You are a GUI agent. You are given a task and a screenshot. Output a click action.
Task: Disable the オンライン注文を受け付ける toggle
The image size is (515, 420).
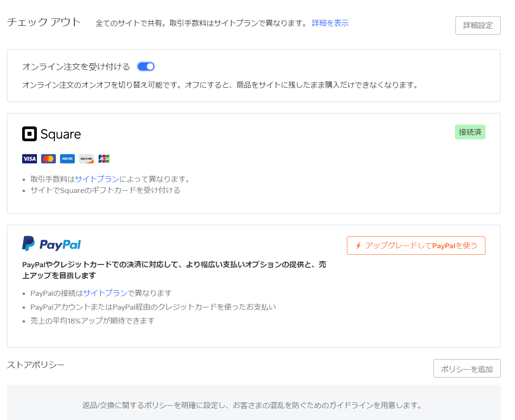coord(146,66)
